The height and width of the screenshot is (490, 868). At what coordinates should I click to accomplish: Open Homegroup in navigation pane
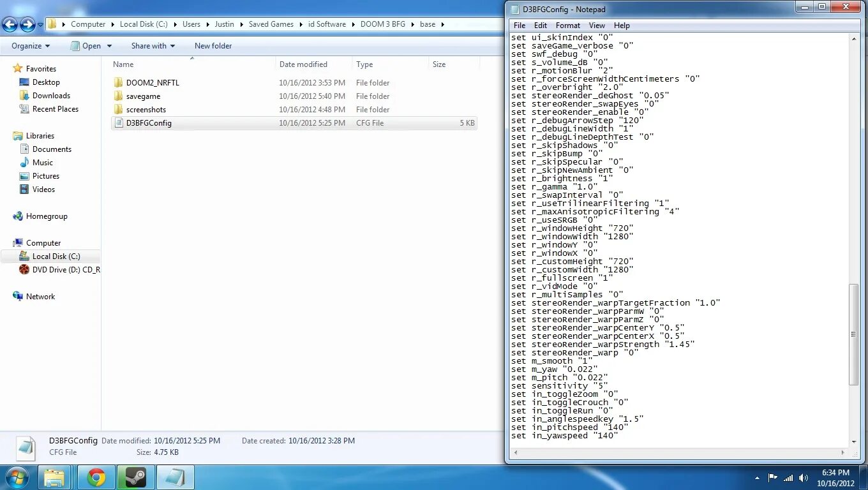47,216
